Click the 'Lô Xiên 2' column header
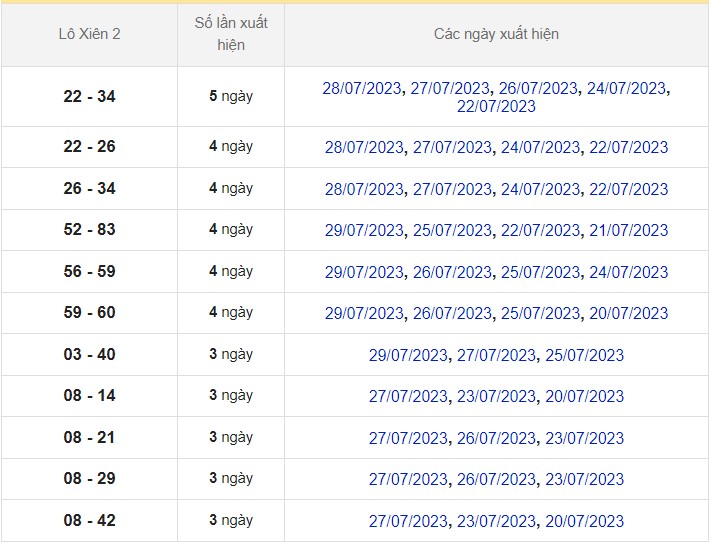Image resolution: width=712 pixels, height=545 pixels. click(89, 35)
